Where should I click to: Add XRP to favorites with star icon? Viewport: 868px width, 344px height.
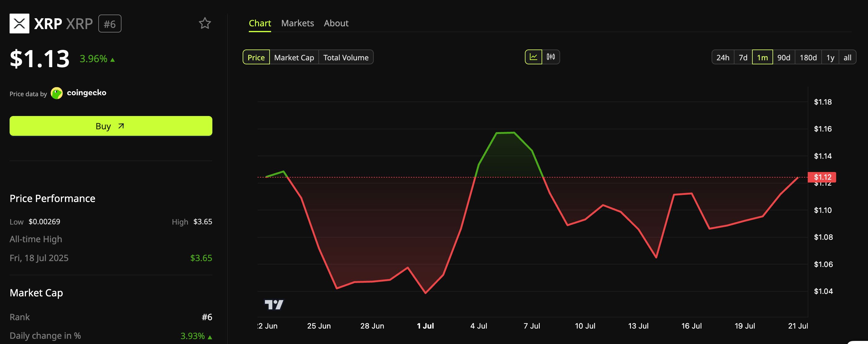[x=205, y=23]
